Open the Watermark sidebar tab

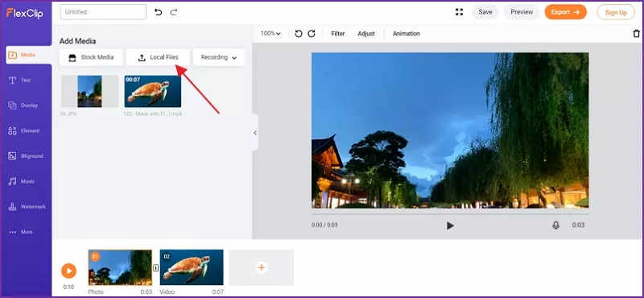coord(27,207)
